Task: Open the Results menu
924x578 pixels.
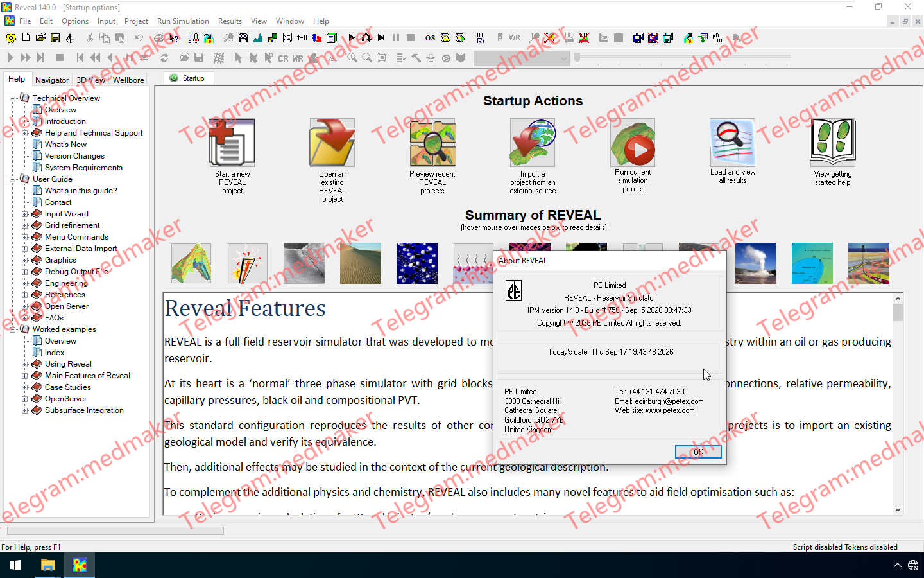Action: pyautogui.click(x=230, y=21)
